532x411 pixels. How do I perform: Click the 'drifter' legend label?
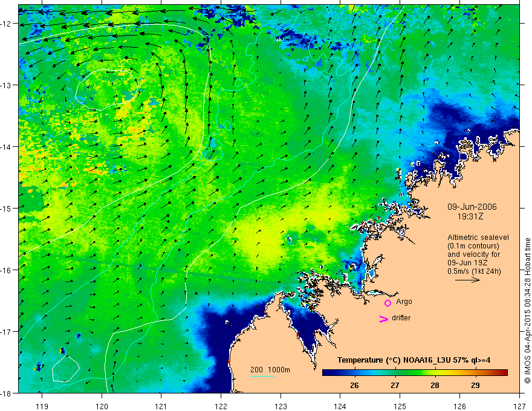click(401, 318)
